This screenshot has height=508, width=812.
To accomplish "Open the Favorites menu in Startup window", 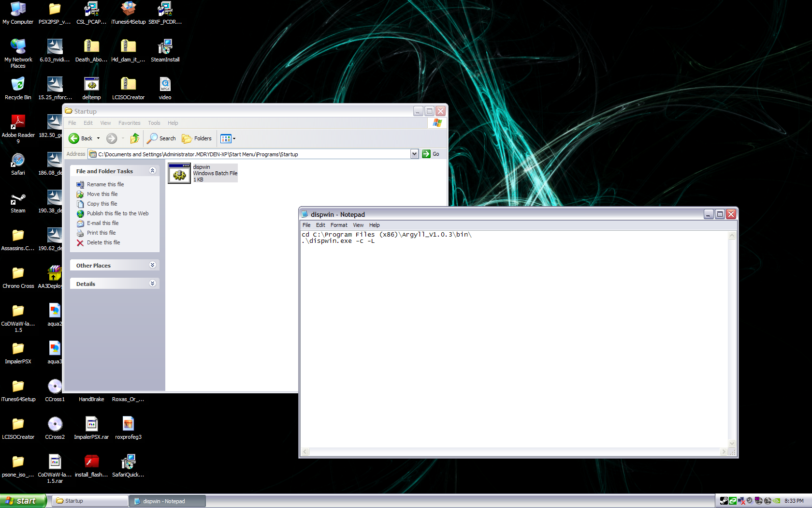I will click(129, 123).
